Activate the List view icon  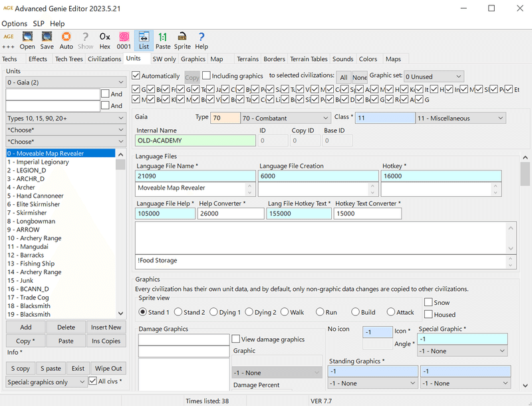click(x=143, y=40)
